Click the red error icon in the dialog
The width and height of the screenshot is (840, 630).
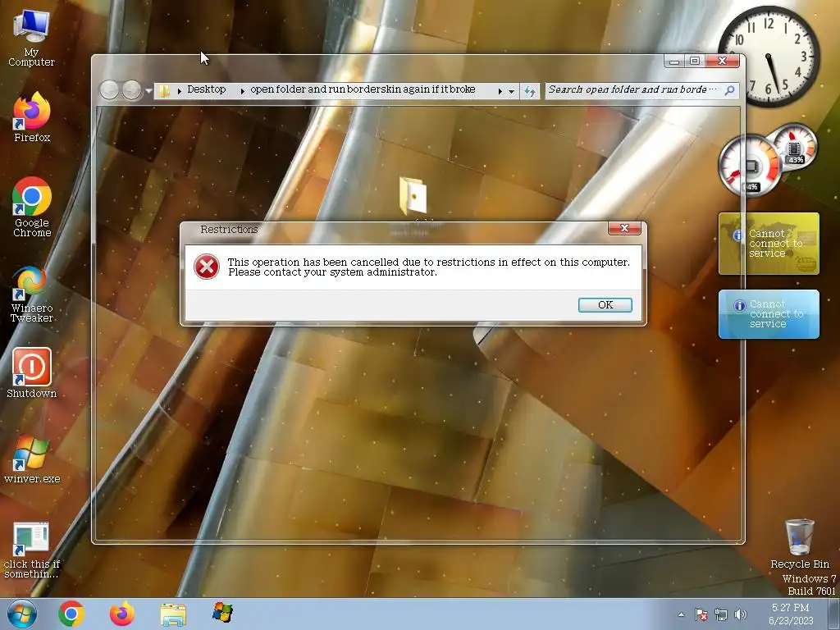point(207,267)
